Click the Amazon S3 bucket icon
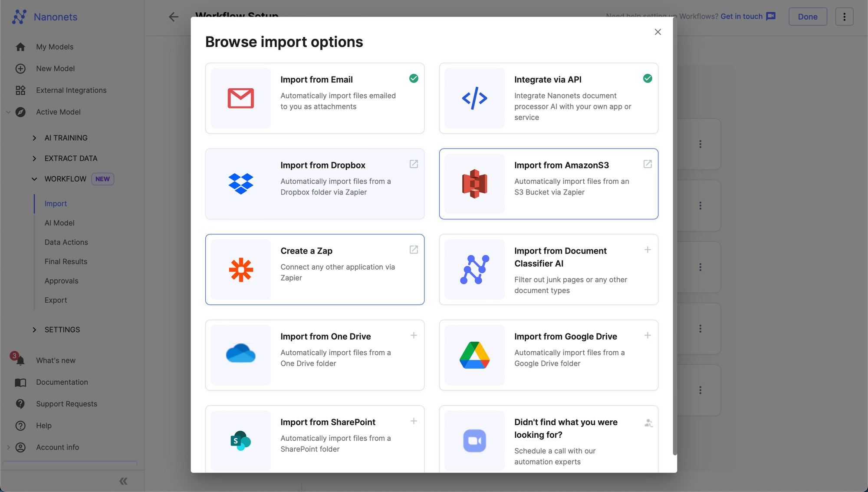868x492 pixels. click(474, 184)
